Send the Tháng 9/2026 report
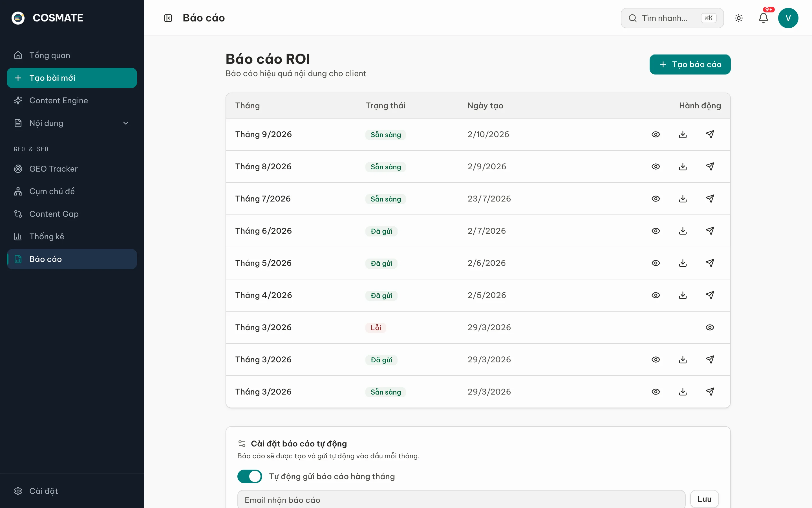 tap(710, 134)
